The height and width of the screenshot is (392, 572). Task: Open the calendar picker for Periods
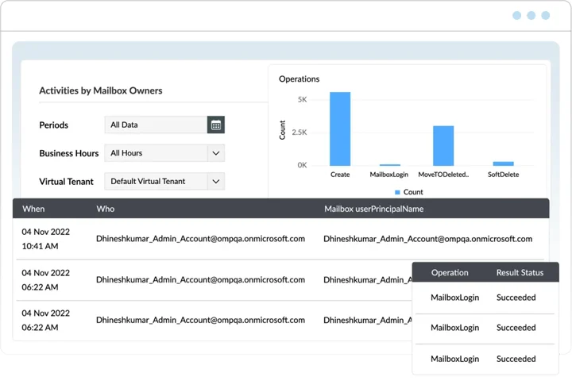(215, 125)
